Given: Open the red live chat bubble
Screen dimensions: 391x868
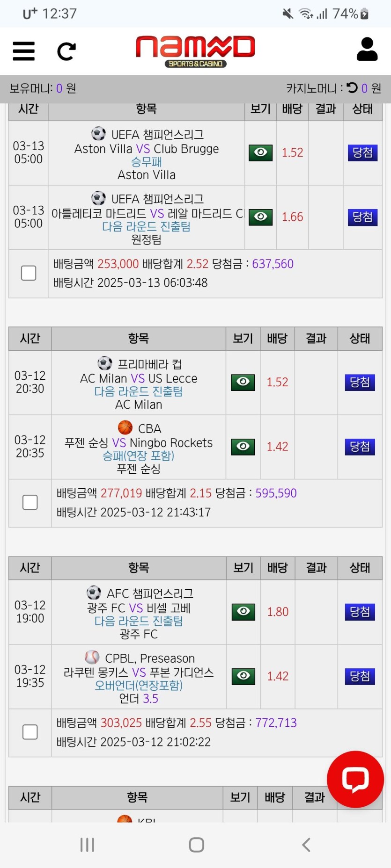Looking at the screenshot, I should tap(355, 779).
